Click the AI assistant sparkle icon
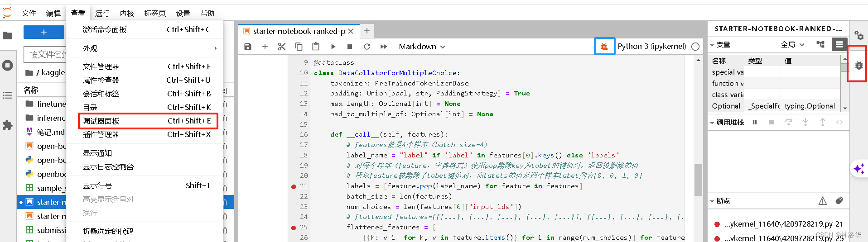The image size is (868, 242). click(859, 169)
